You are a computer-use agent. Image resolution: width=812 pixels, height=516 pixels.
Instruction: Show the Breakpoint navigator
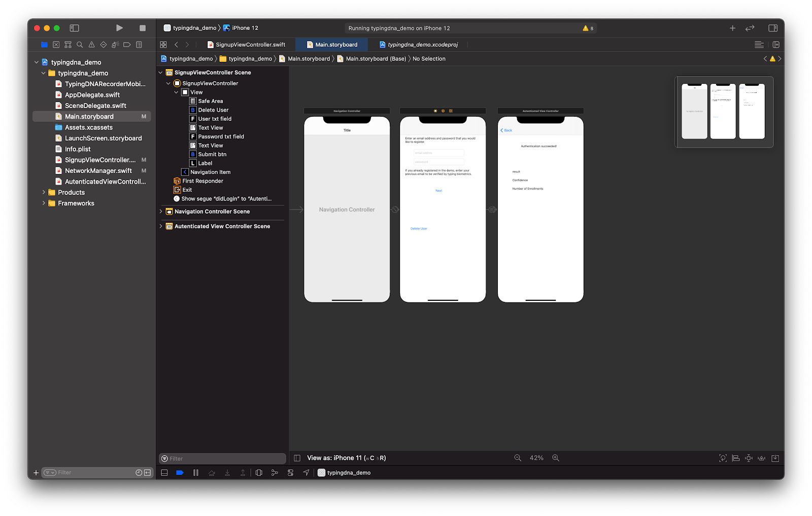(x=127, y=45)
